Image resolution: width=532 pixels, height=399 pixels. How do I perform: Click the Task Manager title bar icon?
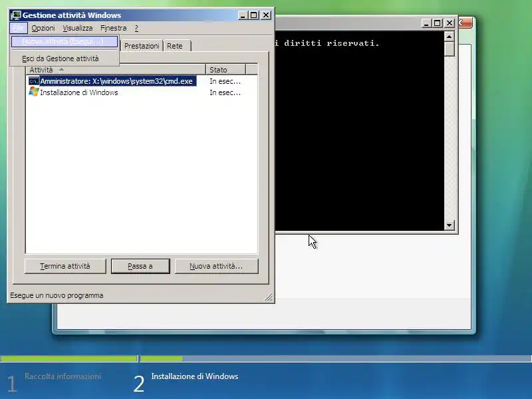tap(15, 15)
